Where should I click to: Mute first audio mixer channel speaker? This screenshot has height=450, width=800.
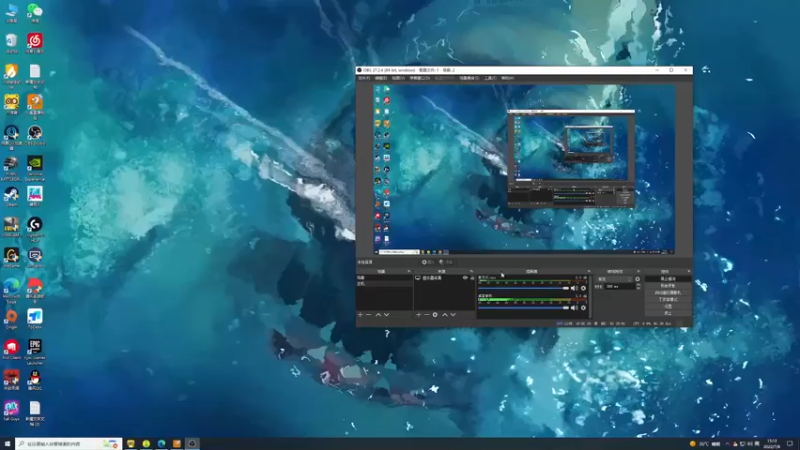pos(574,288)
